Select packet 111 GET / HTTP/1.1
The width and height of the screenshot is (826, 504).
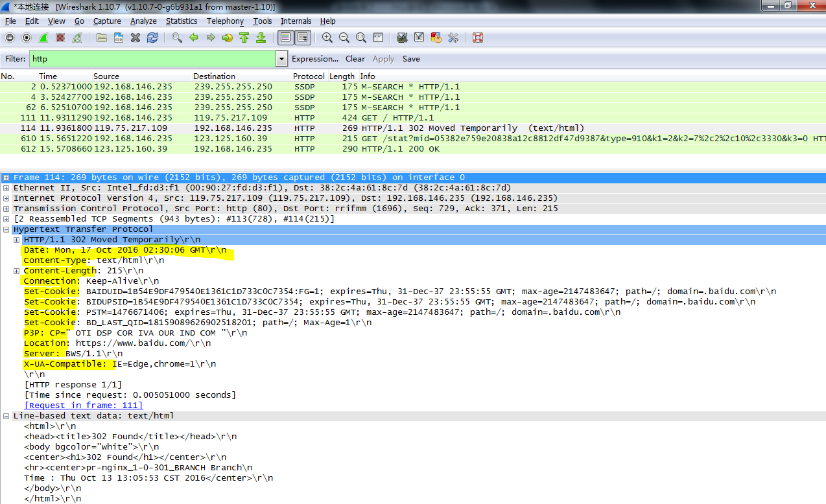click(412, 118)
